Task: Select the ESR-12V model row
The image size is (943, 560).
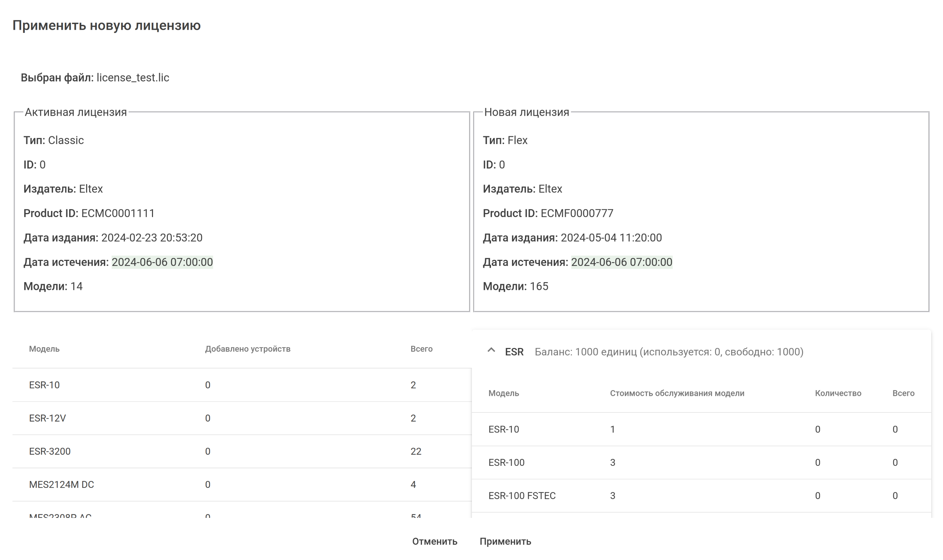Action: point(47,418)
